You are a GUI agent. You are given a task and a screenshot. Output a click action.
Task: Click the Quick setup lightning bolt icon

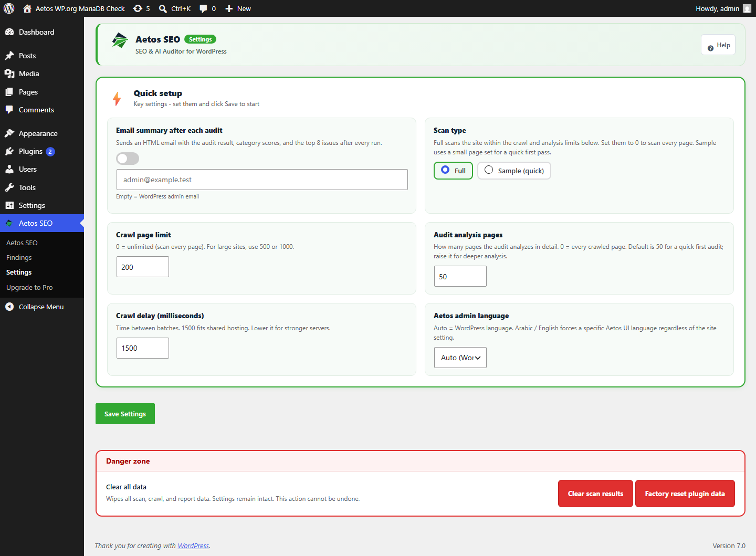coord(117,99)
